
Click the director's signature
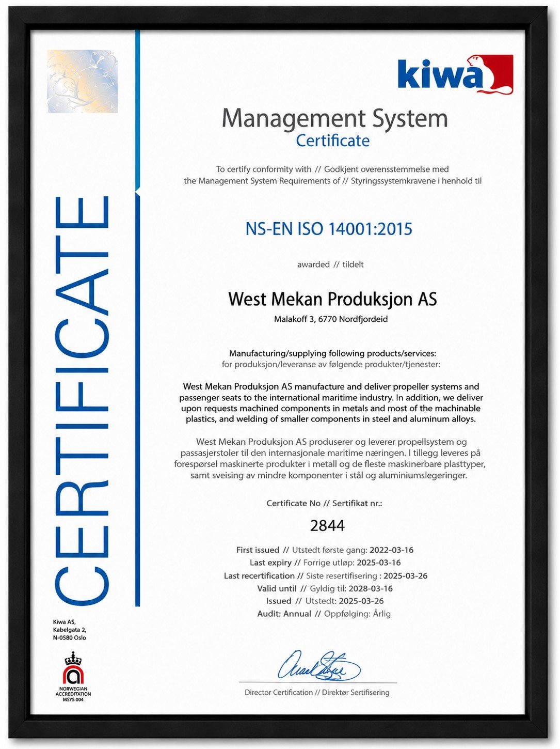click(319, 665)
